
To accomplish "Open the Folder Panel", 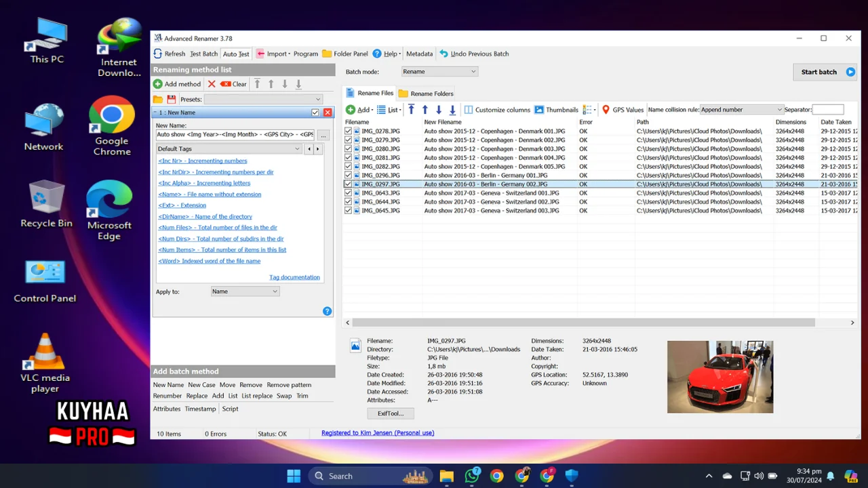I will [344, 54].
